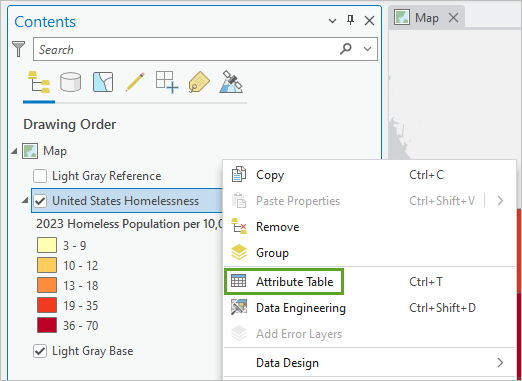
Task: Select List By Data Source cylinder icon
Action: click(70, 82)
